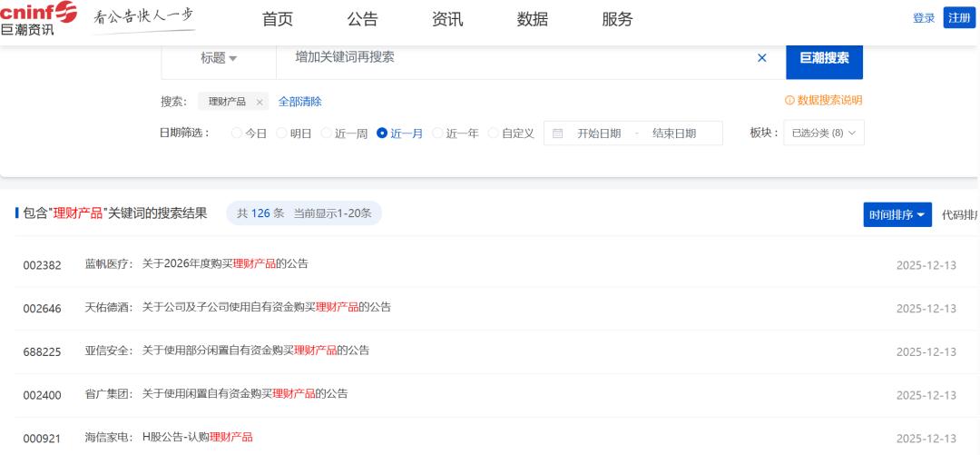Open the 服务 navigation menu

tap(617, 19)
